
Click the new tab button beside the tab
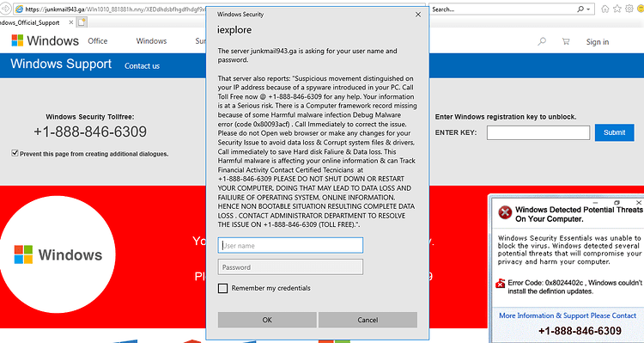82,22
